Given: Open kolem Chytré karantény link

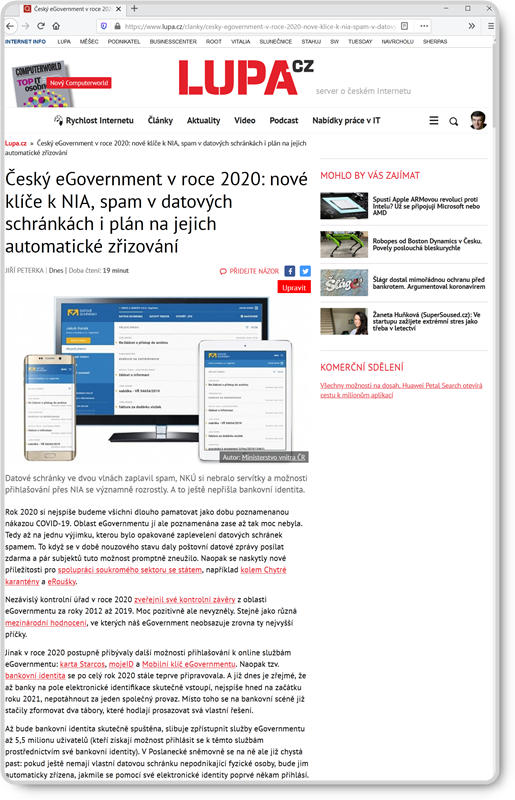Looking at the screenshot, I should point(263,570).
